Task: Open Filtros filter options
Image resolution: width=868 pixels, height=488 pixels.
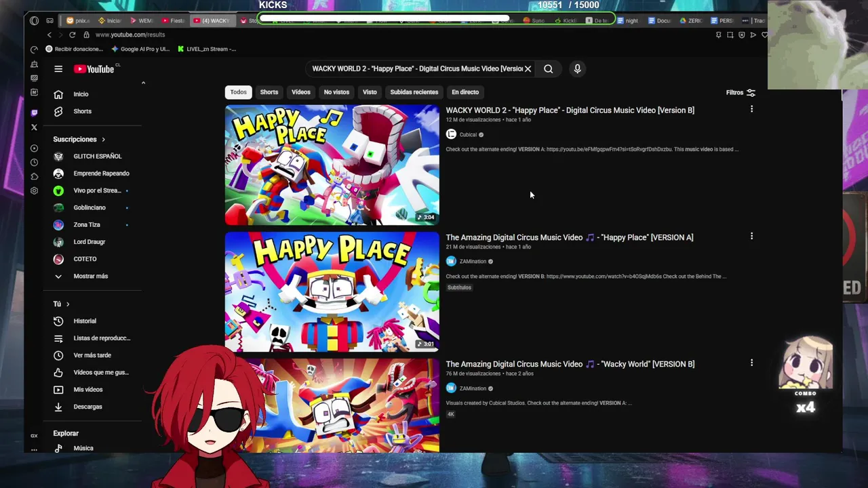Action: pos(741,92)
